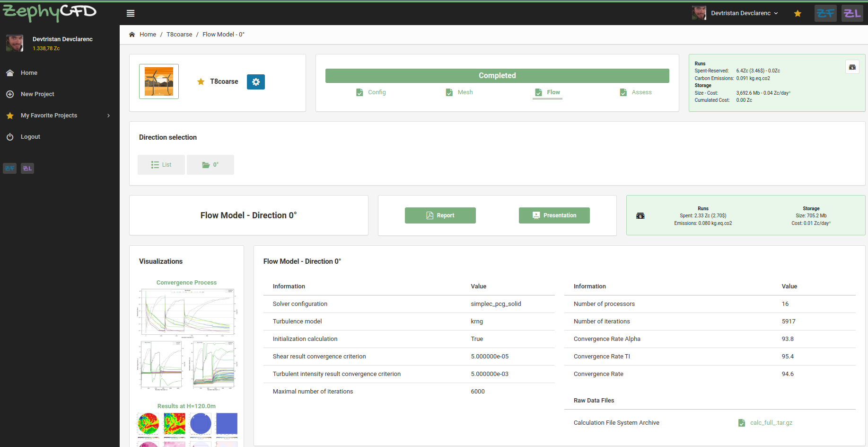Viewport: 868px width, 447px height.
Task: Click the sidebar favorites star icon
Action: pyautogui.click(x=10, y=116)
